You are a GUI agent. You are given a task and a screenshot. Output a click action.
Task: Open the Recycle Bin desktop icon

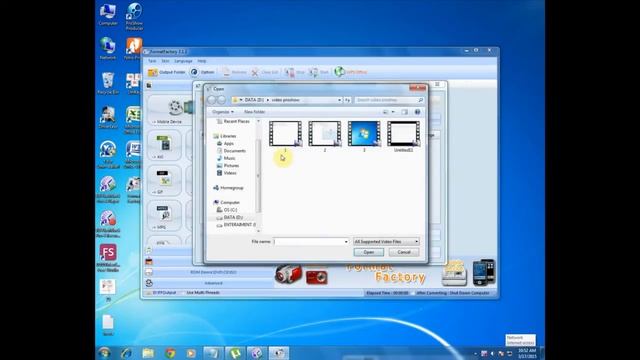pyautogui.click(x=108, y=83)
